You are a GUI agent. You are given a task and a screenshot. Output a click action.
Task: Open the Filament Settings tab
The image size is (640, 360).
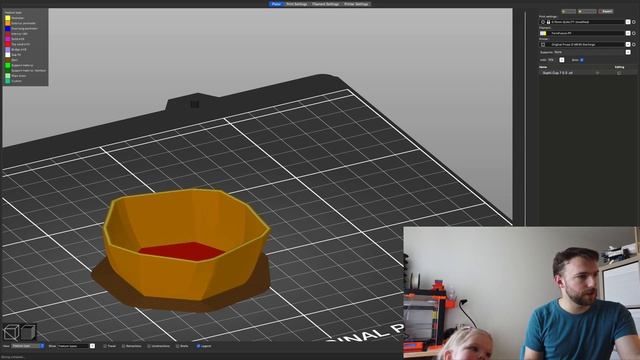pos(325,4)
